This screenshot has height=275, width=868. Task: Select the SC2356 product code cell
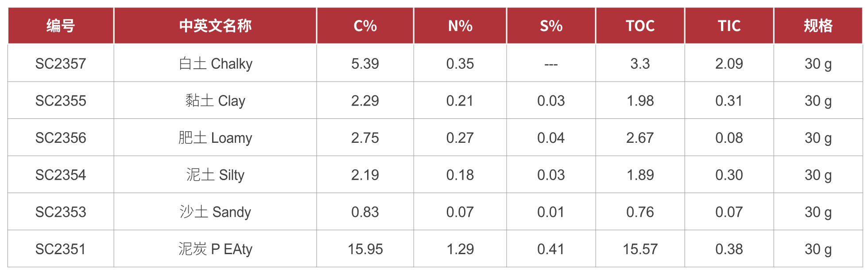click(x=61, y=138)
